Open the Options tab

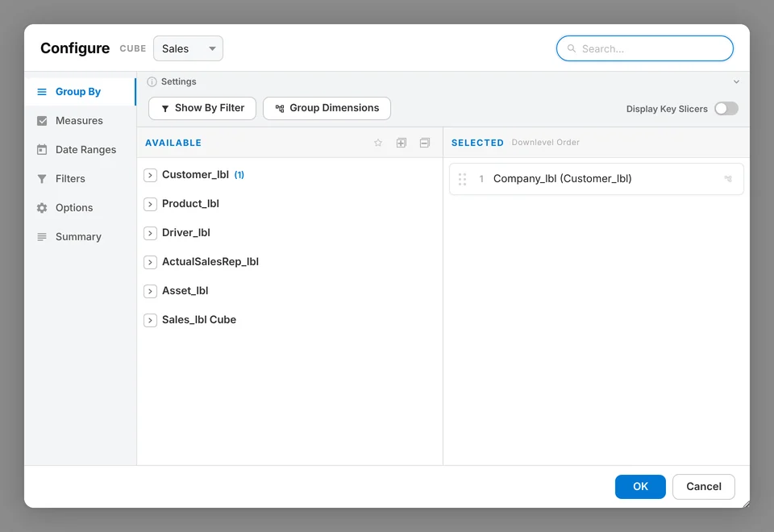(81, 208)
